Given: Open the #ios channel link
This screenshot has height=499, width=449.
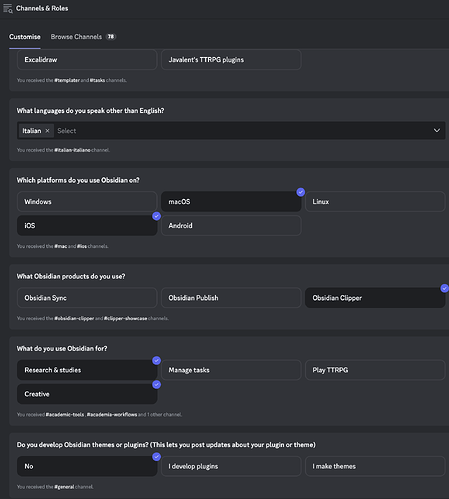Looking at the screenshot, I should (82, 246).
